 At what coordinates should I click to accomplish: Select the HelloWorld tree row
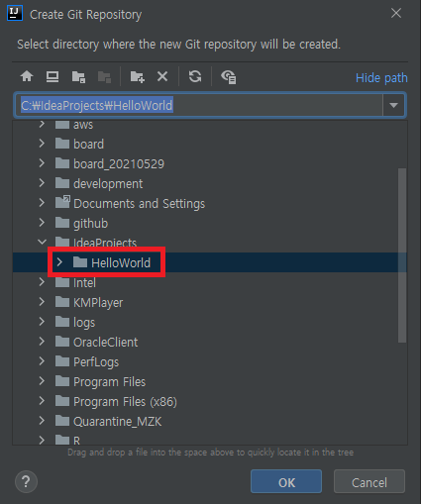[210, 262]
